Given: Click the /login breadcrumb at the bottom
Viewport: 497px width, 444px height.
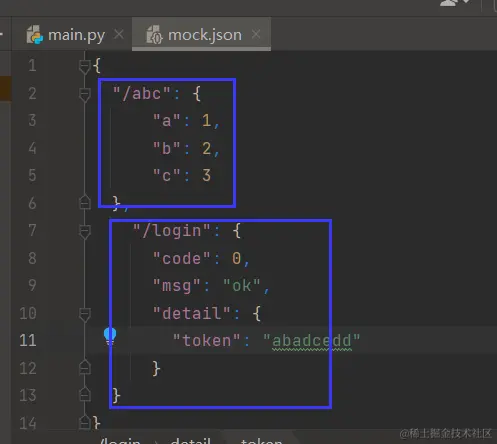Looking at the screenshot, I should 121,441.
